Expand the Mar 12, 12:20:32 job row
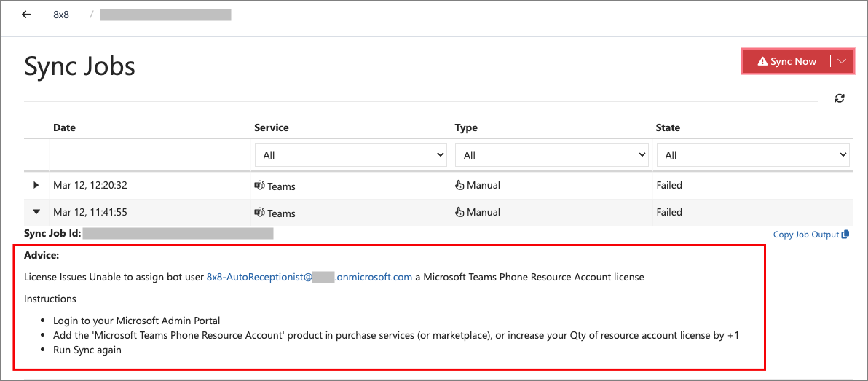This screenshot has width=868, height=381. click(36, 186)
